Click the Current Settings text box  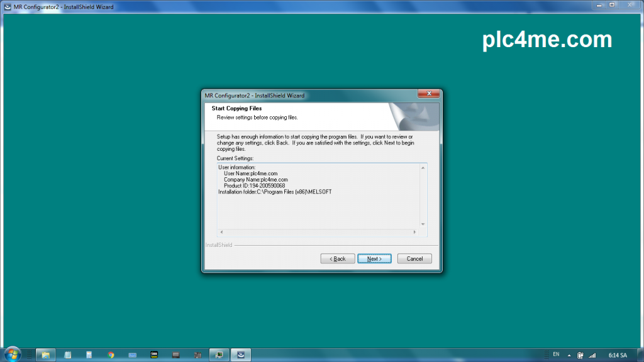click(x=318, y=195)
